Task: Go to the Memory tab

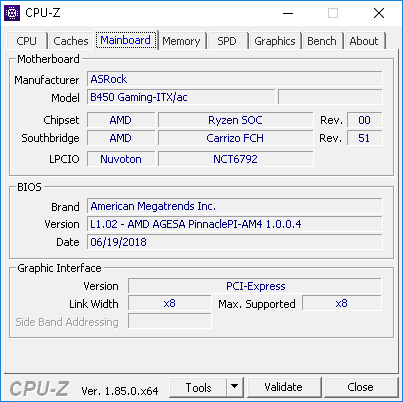Action: 181,41
